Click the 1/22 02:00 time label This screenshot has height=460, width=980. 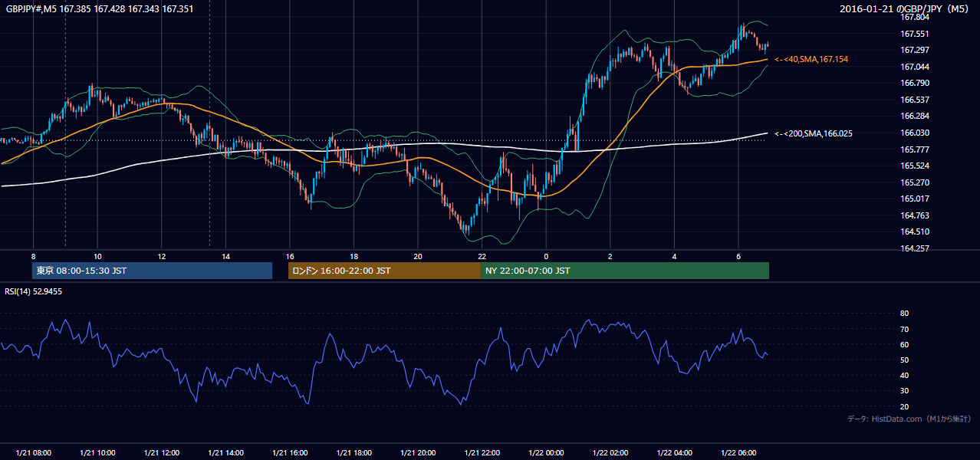pos(610,453)
